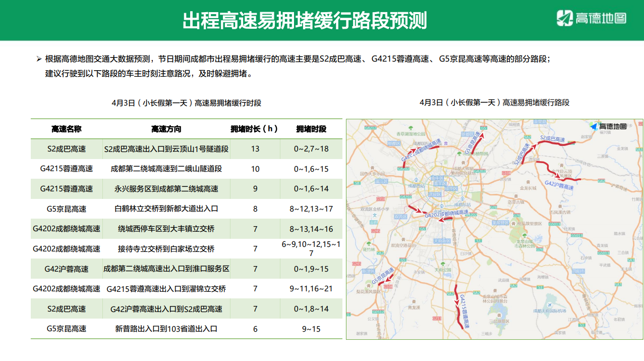Viewport: 644px width, 361px height.
Task: Select the 新普路出入口到103省道出入口 cell
Action: pyautogui.click(x=166, y=329)
